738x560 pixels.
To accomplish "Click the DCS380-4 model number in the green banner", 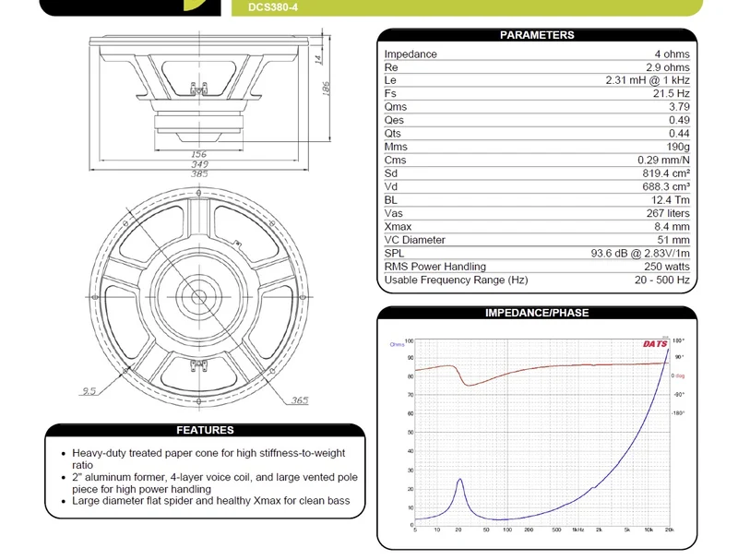I will click(x=273, y=7).
